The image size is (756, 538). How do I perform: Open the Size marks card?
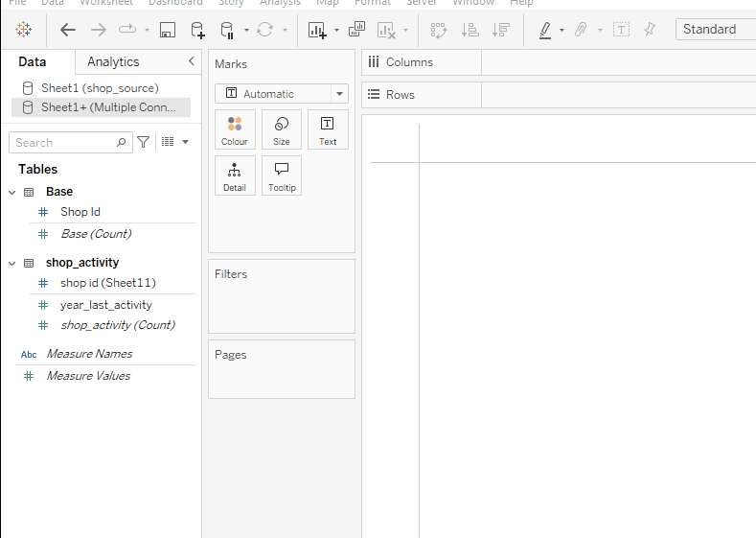pyautogui.click(x=282, y=129)
